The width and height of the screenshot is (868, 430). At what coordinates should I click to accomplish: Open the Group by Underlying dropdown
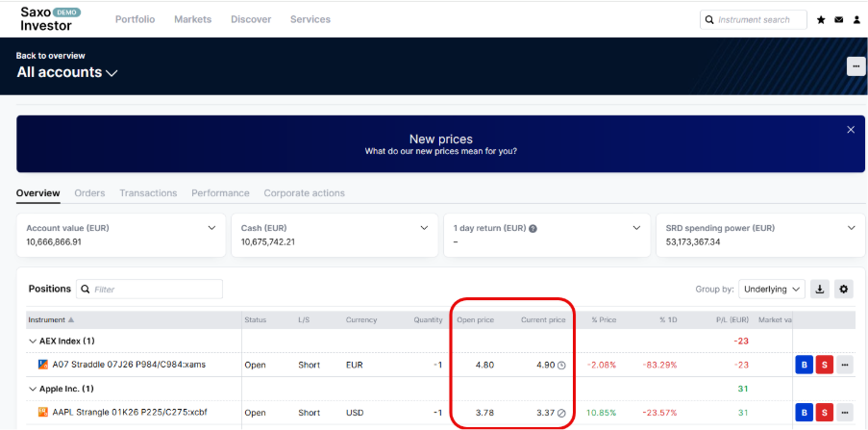[x=772, y=289]
